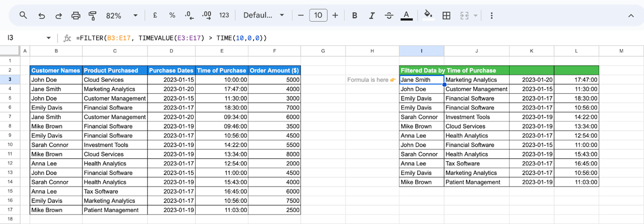Select the Cloud Services cell in row 3
This screenshot has width=644, height=224.
(x=115, y=80)
